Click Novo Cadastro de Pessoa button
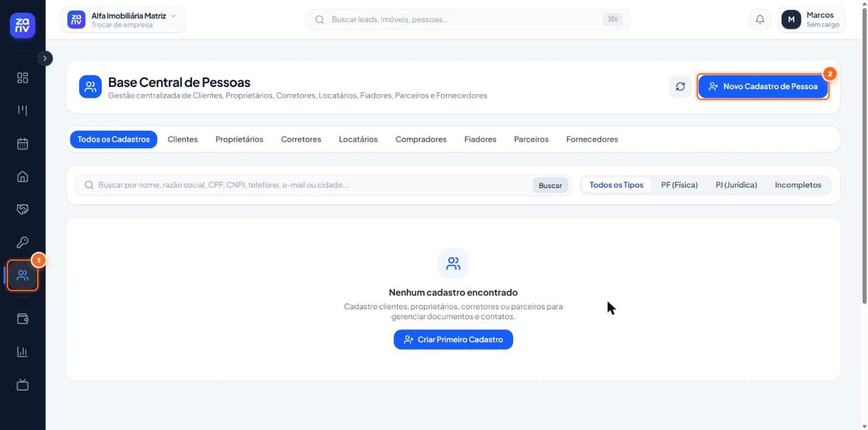The height and width of the screenshot is (430, 868). click(763, 86)
